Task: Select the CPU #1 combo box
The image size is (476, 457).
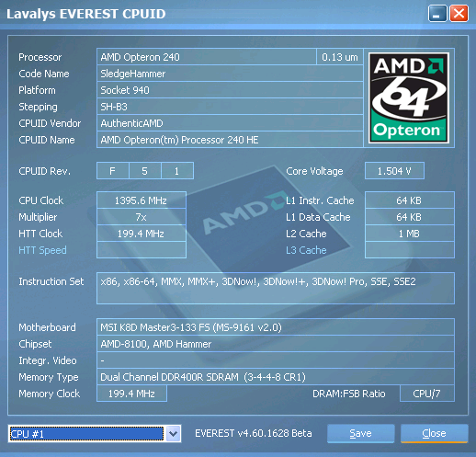Action: [x=95, y=434]
